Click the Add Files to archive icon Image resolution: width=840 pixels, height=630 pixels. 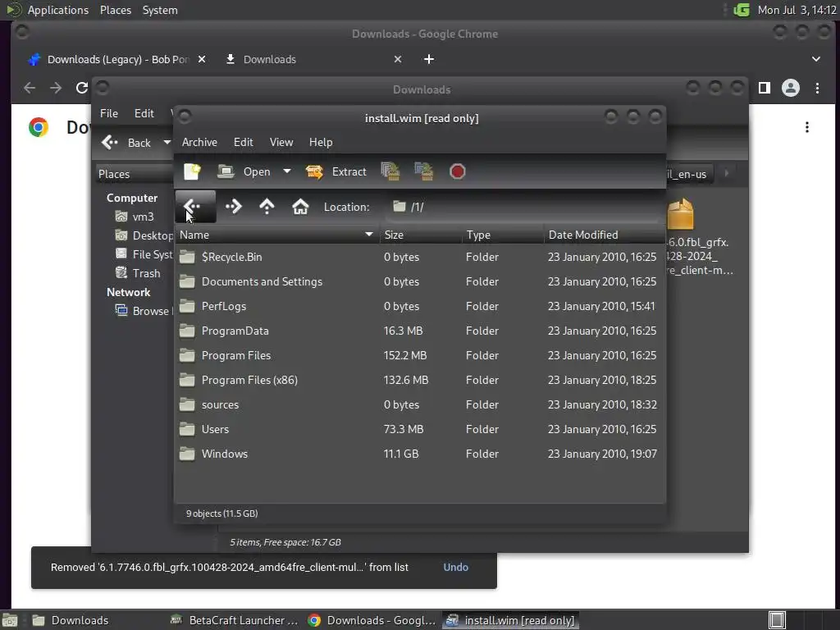pos(390,171)
